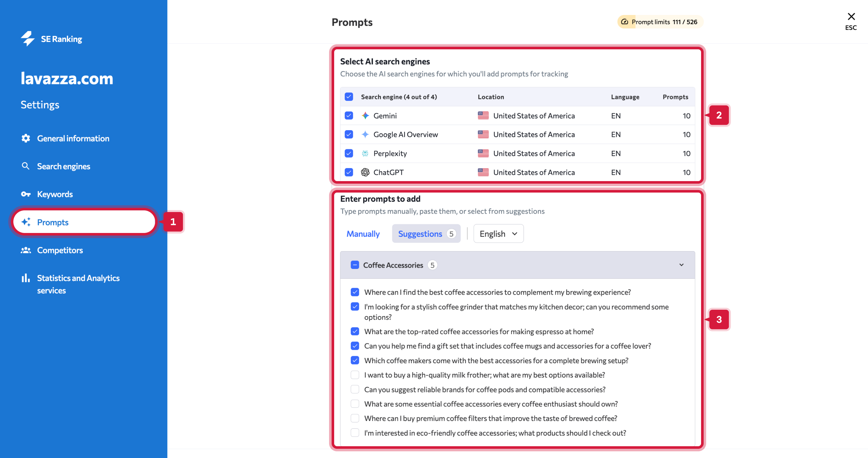Collapse the Coffee Accessories group chevron

click(x=681, y=265)
